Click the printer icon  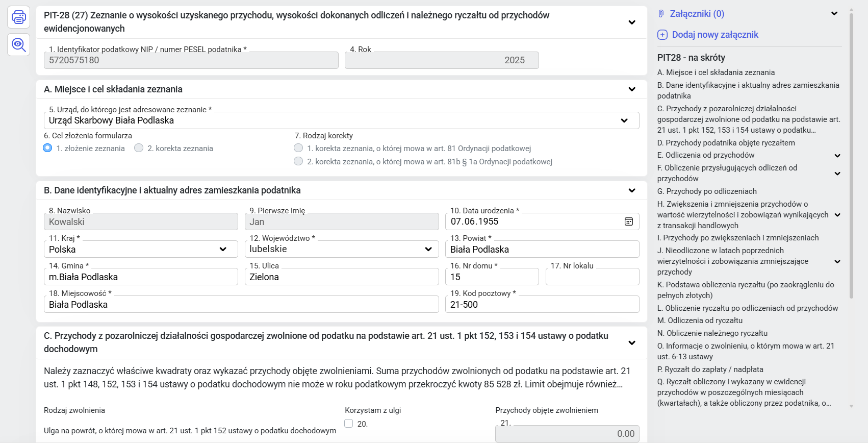pos(19,17)
